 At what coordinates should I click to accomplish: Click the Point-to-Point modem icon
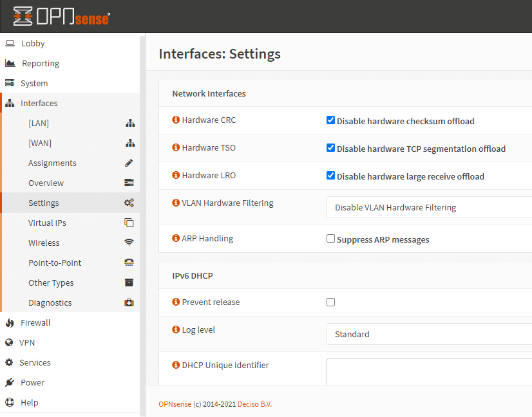coord(128,263)
